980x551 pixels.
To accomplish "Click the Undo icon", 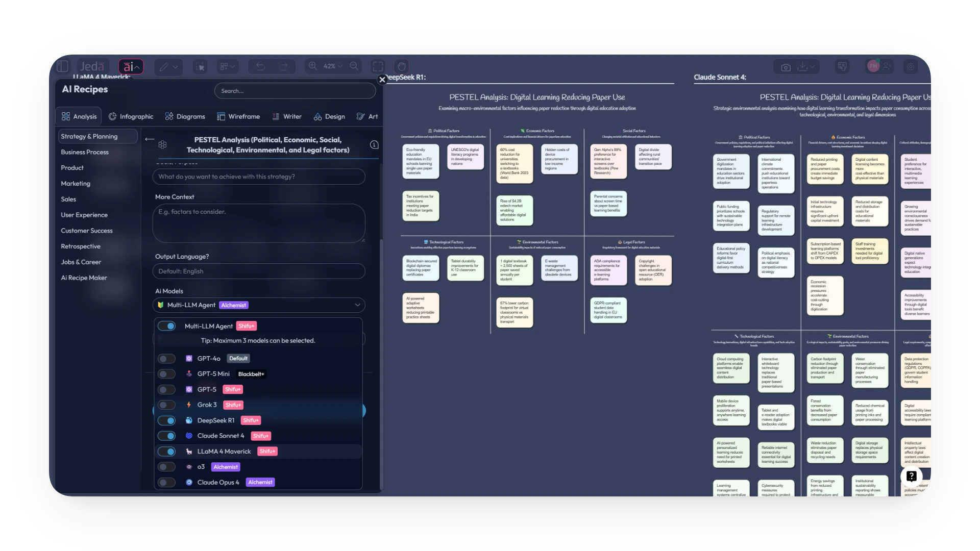I will coord(260,66).
